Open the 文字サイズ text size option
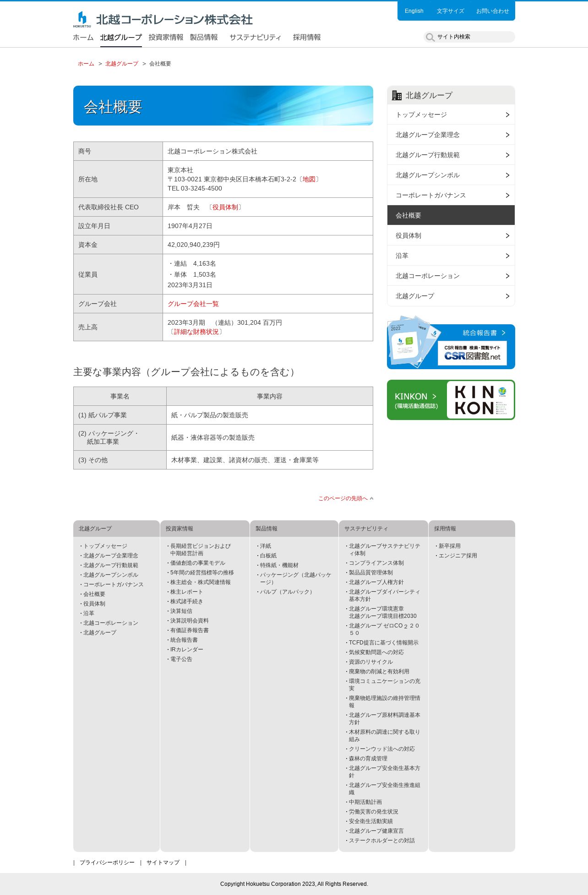This screenshot has height=895, width=588. coord(450,11)
